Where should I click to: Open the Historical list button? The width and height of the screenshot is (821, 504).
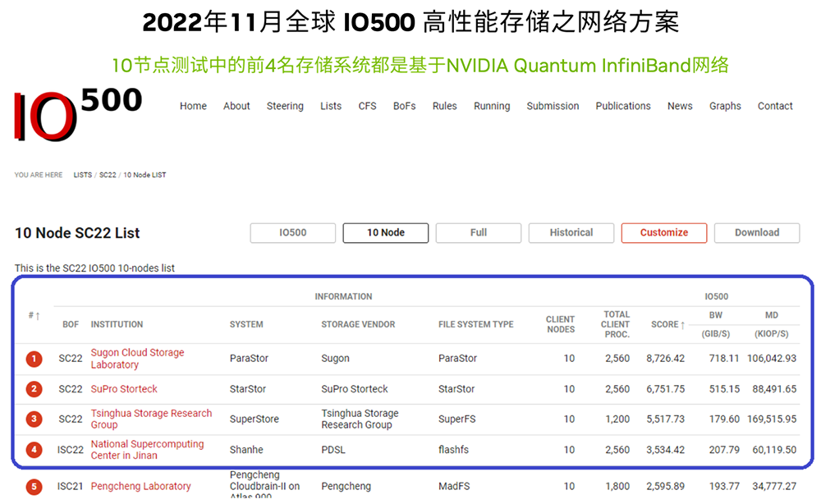[571, 233]
